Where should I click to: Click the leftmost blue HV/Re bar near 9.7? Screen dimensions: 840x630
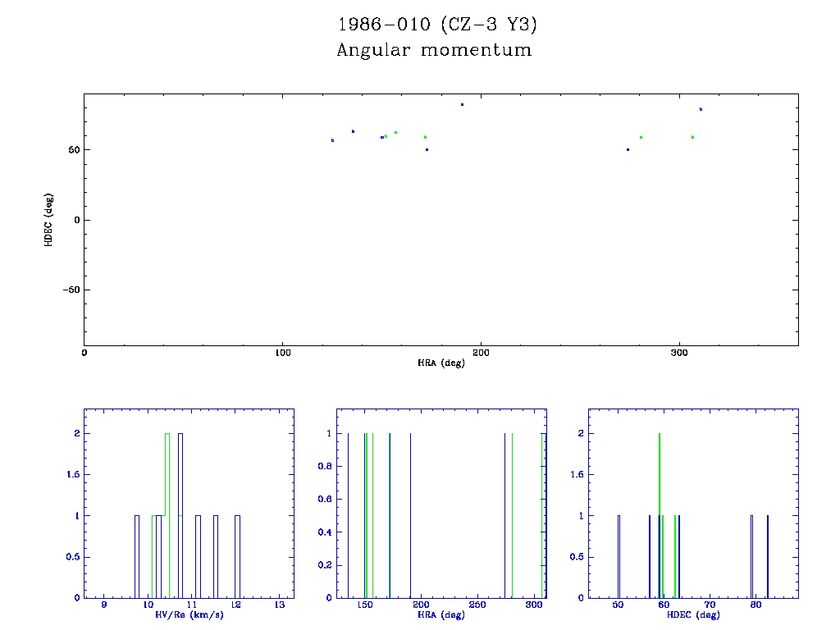(x=137, y=556)
